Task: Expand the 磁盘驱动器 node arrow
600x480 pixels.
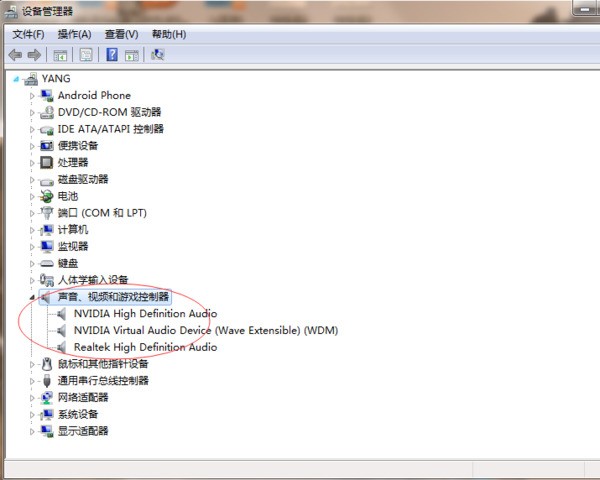Action: (x=32, y=180)
